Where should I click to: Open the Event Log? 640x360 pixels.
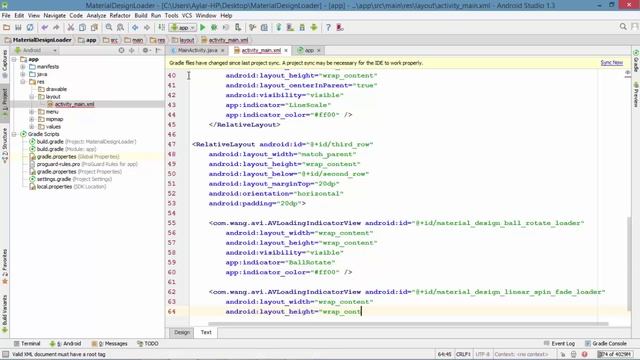[x=559, y=344]
